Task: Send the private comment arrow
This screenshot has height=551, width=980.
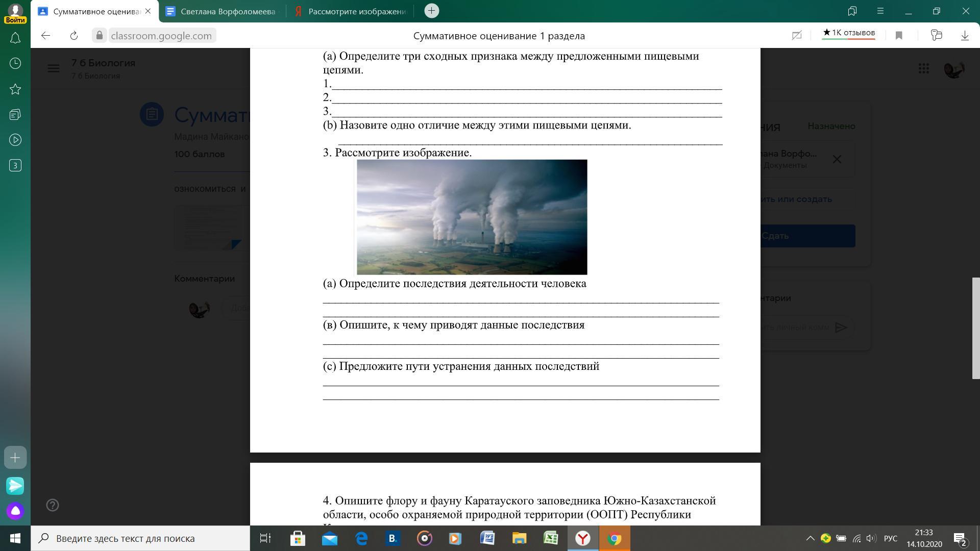Action: pyautogui.click(x=841, y=328)
